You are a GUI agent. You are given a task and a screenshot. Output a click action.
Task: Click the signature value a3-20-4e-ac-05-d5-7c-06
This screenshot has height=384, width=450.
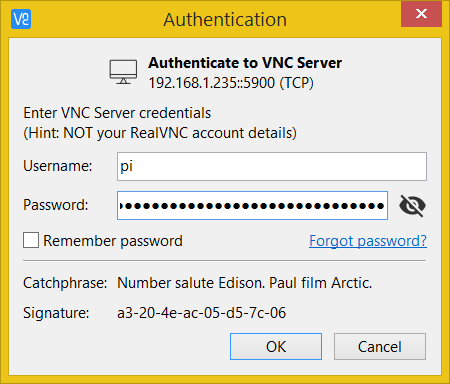pyautogui.click(x=202, y=313)
